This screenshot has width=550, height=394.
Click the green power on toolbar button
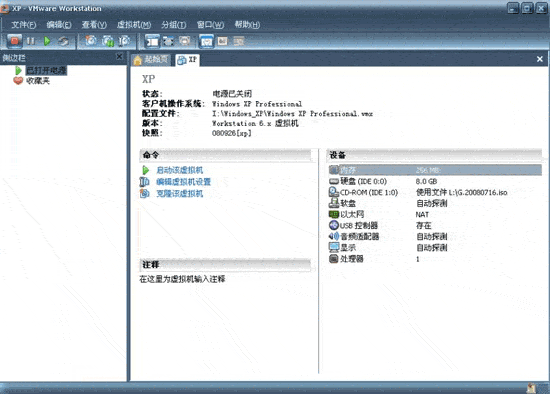click(47, 41)
